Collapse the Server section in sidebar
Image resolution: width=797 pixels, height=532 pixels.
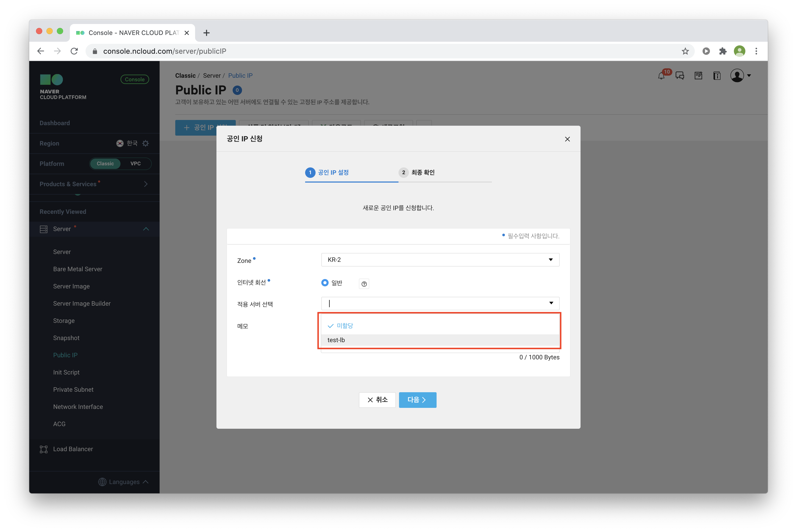[146, 229]
